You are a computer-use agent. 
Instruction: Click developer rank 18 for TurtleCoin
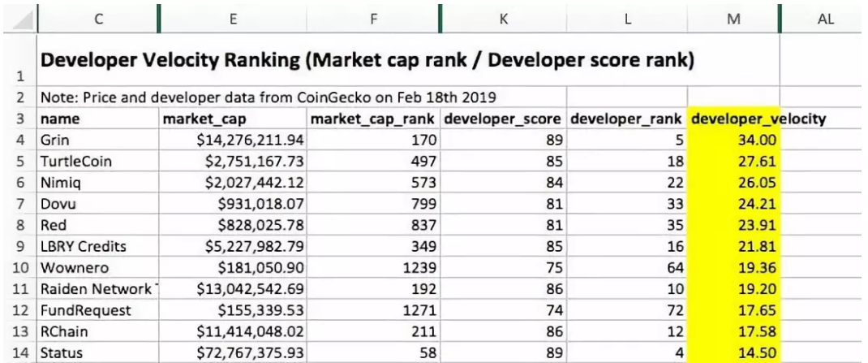(x=627, y=162)
